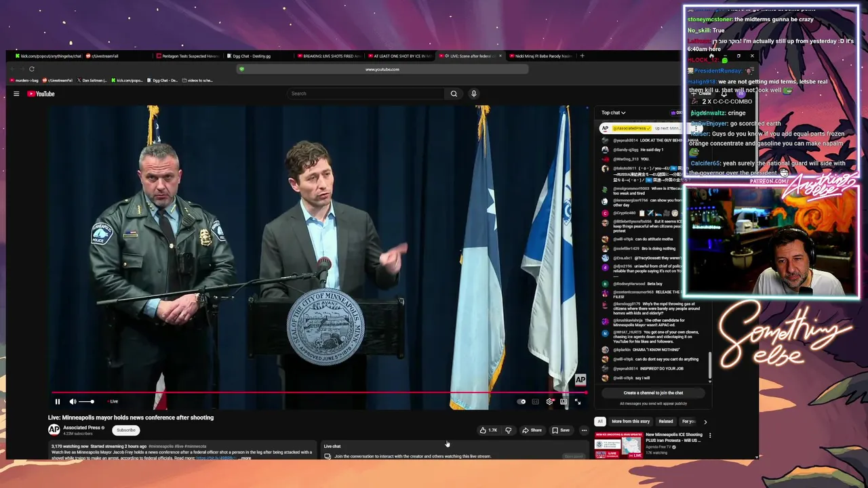Viewport: 868px width, 488px height.
Task: Click the YouTube search field
Action: (366, 94)
